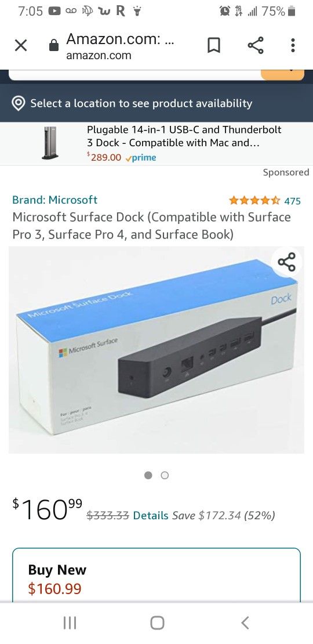Open the three-dot browser menu

pyautogui.click(x=293, y=45)
